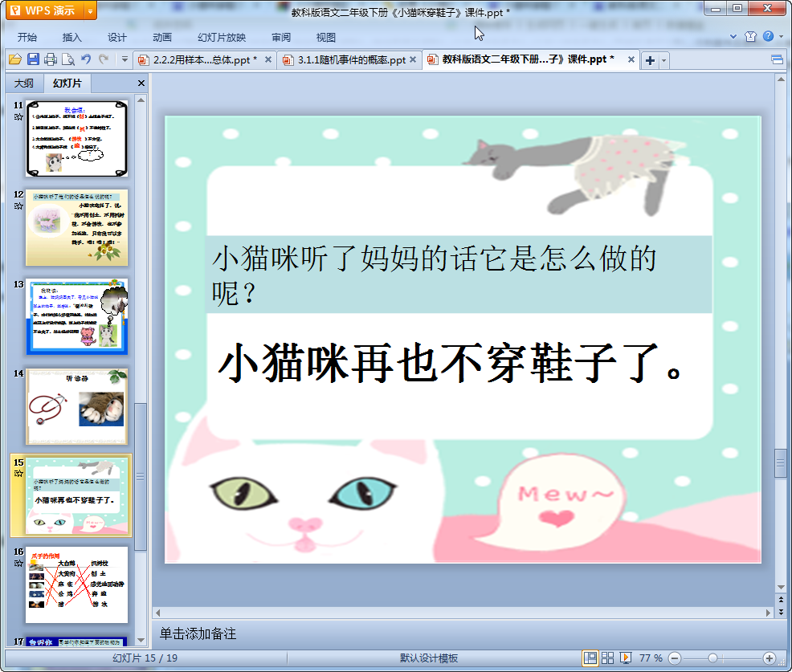Open the 幻灯片放映 ribbon tab
This screenshot has width=792, height=672.
222,38
